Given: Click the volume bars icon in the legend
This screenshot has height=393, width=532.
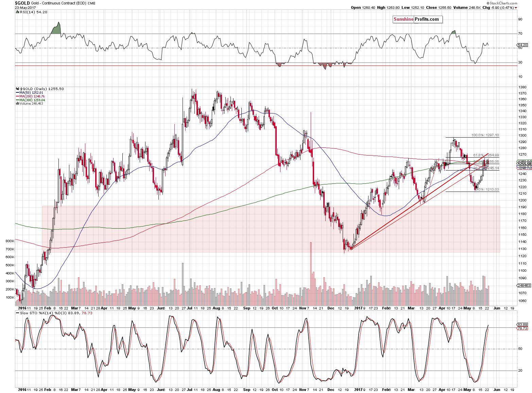Looking at the screenshot, I should click(x=17, y=104).
